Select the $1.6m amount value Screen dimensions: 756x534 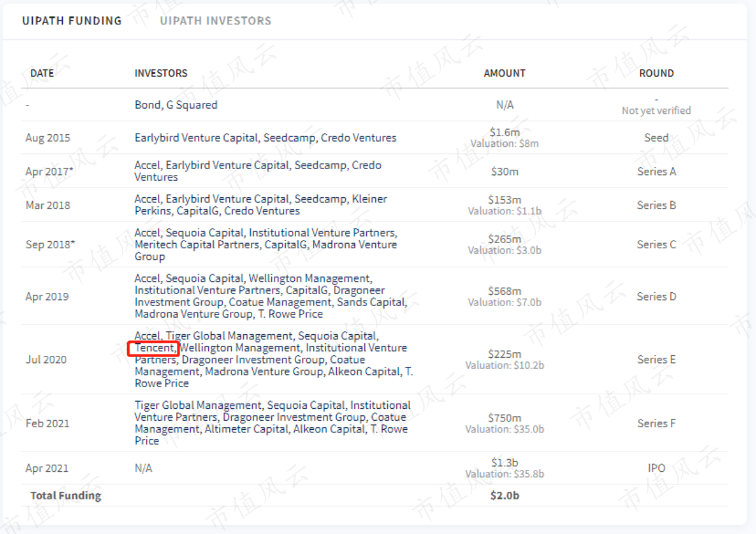point(504,132)
